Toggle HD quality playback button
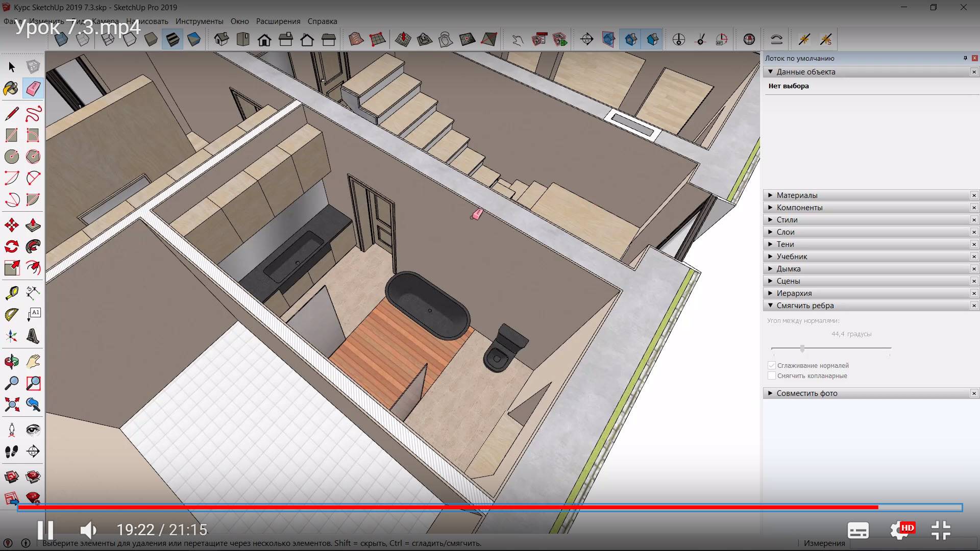 (904, 530)
